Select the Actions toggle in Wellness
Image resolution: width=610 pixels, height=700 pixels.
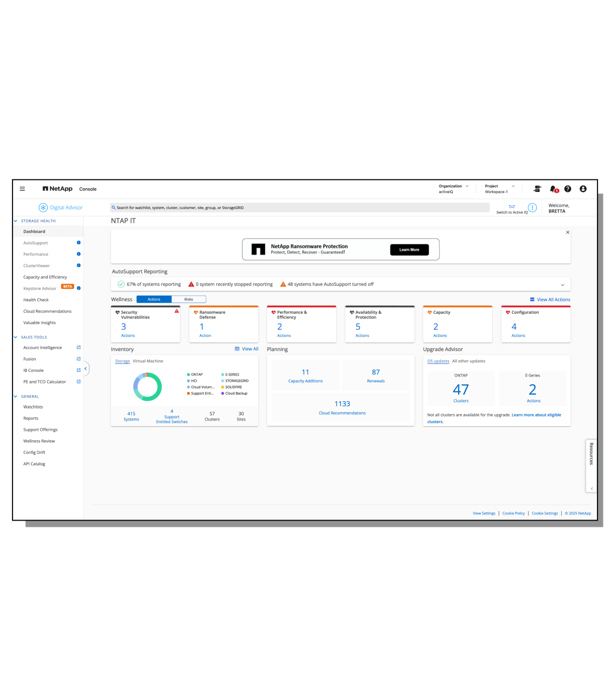click(154, 299)
